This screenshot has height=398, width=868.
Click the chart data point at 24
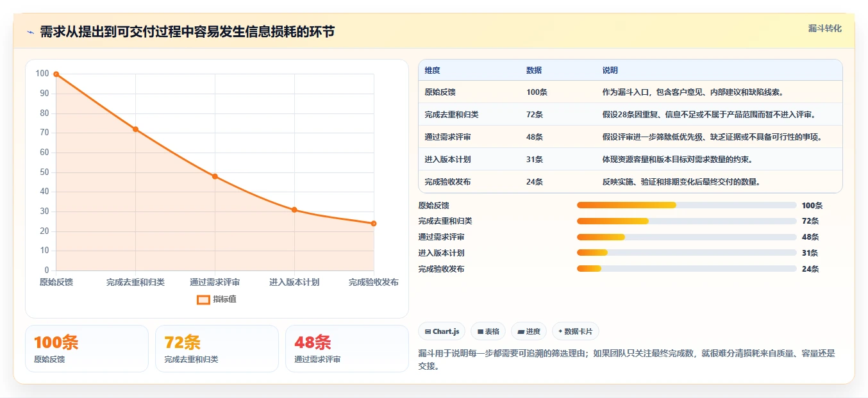pyautogui.click(x=374, y=224)
